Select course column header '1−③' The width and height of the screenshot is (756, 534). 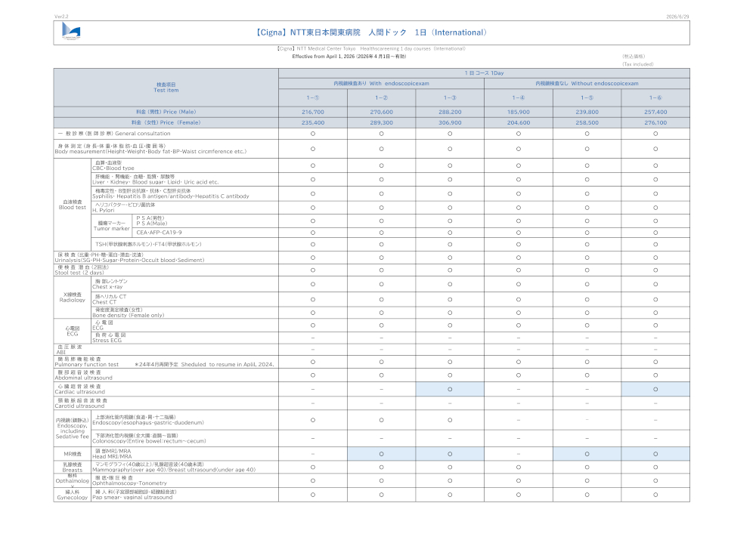pyautogui.click(x=450, y=97)
